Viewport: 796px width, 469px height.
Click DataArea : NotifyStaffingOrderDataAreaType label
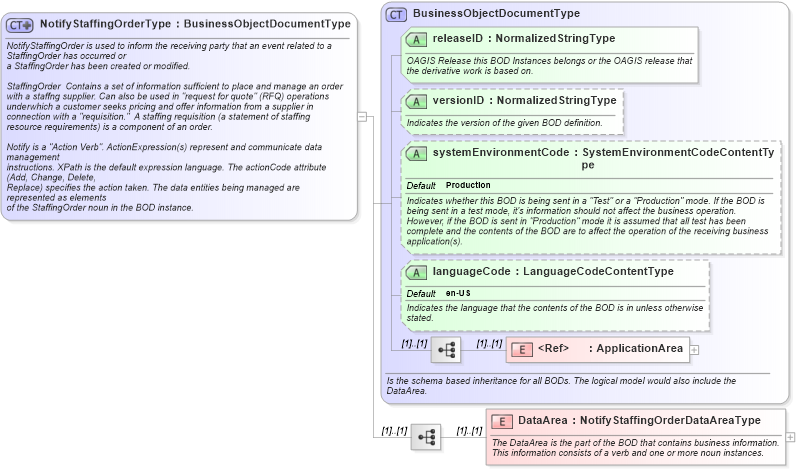(x=640, y=421)
